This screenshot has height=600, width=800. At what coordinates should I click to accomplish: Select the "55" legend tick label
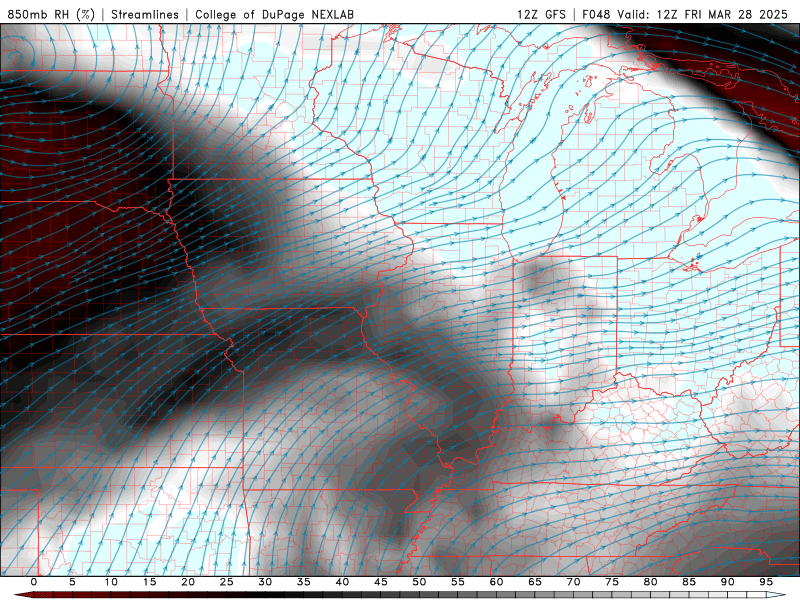coord(458,582)
